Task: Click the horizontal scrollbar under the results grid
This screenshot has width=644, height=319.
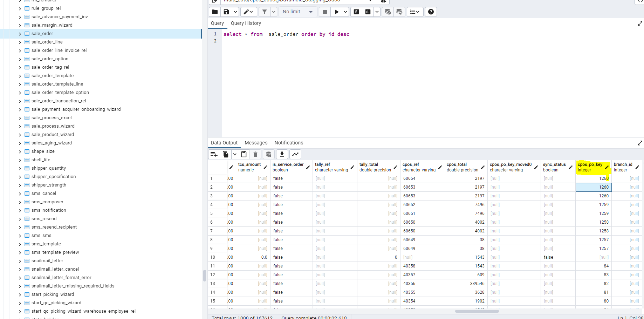Action: [477, 311]
